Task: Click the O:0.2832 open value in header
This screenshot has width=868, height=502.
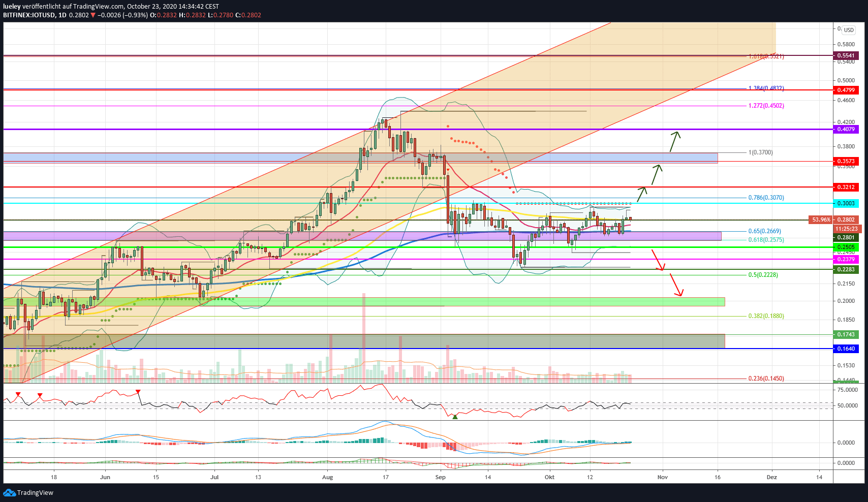Action: pos(164,15)
